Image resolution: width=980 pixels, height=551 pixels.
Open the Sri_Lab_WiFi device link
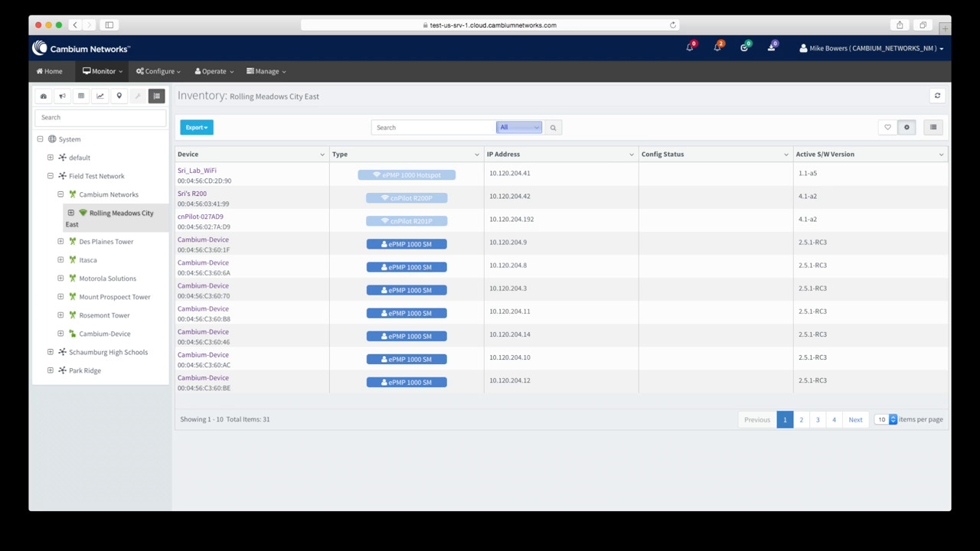197,171
